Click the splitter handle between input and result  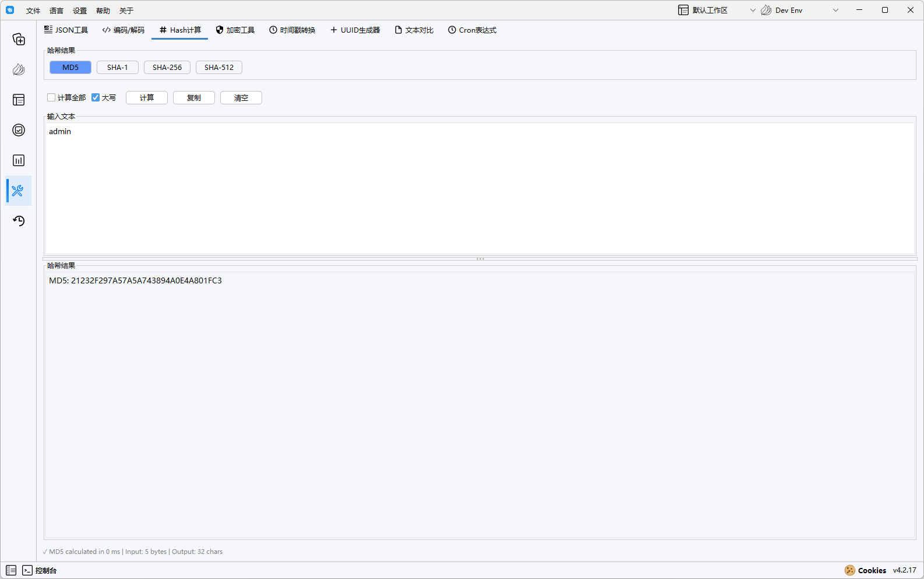tap(480, 259)
